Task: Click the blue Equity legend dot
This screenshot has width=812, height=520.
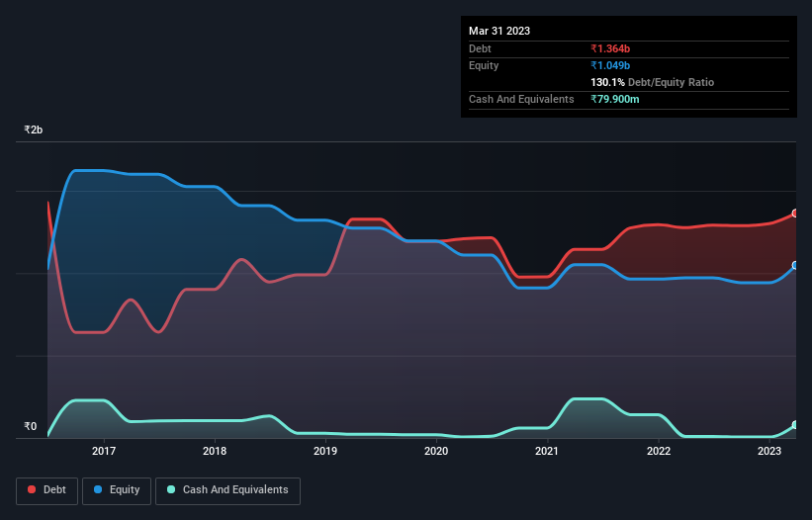Action: [x=98, y=489]
